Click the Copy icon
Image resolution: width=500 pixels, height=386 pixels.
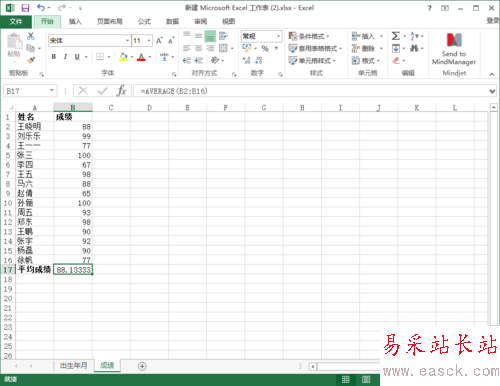click(30, 48)
